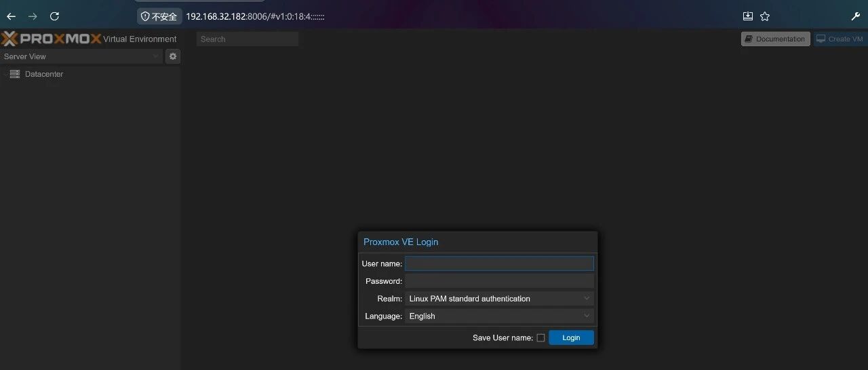Click the User name input field
Image resolution: width=868 pixels, height=370 pixels.
[499, 263]
